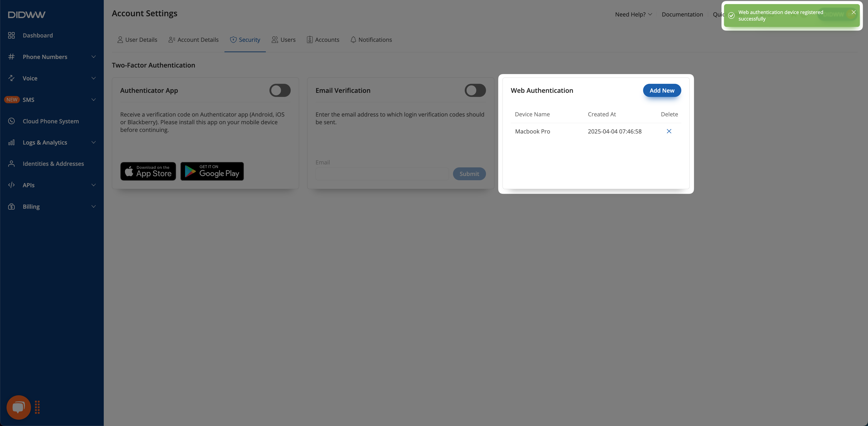Viewport: 868px width, 426px height.
Task: Click the Two-Factor Authentication heading
Action: click(153, 65)
